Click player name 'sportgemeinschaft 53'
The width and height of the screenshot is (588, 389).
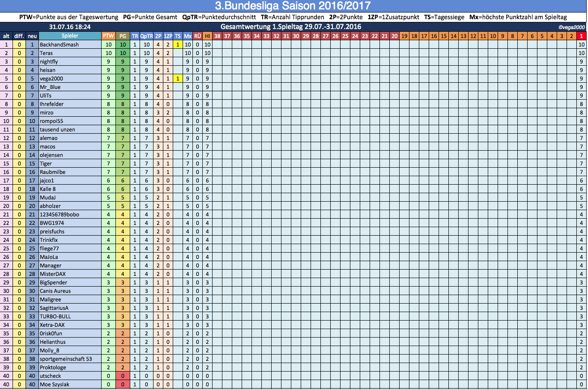click(66, 359)
